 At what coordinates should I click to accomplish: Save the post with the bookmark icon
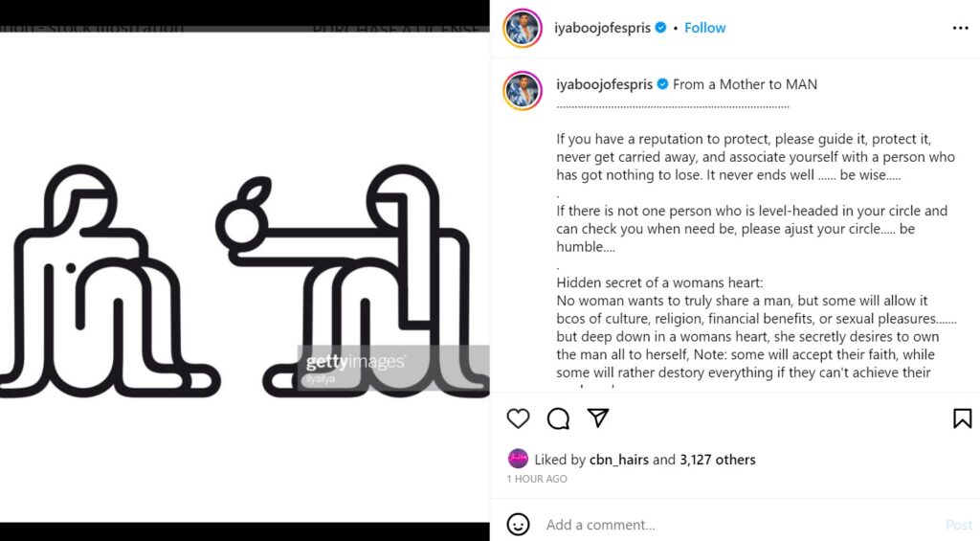click(x=962, y=418)
